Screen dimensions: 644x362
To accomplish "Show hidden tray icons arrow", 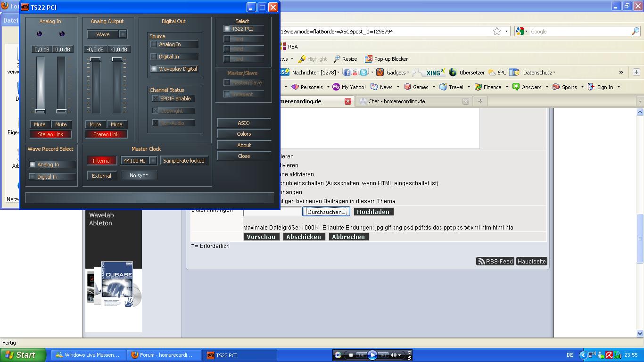I will pyautogui.click(x=583, y=355).
